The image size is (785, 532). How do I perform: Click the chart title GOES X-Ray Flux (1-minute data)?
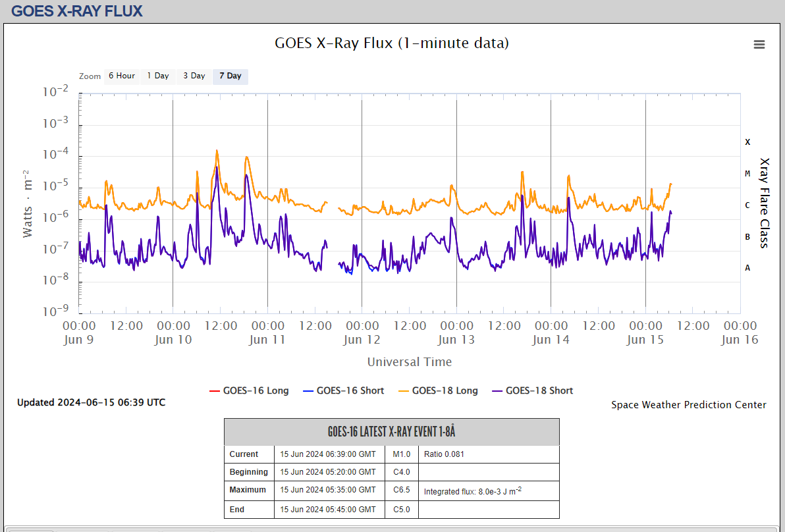point(392,43)
